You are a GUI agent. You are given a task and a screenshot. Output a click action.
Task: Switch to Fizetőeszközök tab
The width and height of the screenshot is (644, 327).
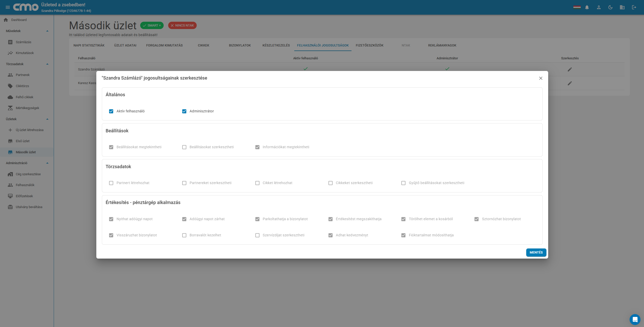(370, 45)
